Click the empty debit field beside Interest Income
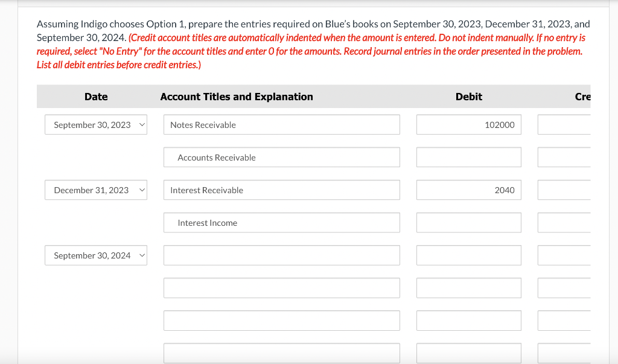The image size is (618, 364). 468,222
